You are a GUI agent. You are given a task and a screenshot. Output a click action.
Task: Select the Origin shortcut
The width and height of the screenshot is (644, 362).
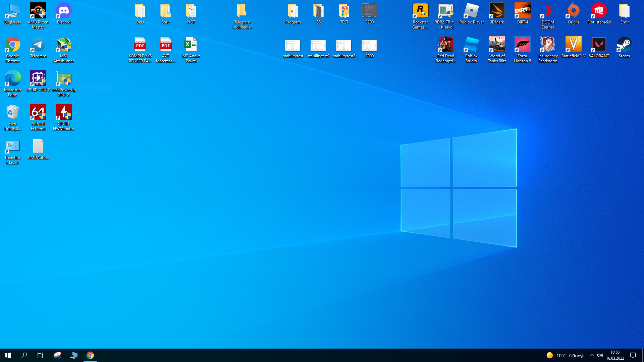pos(574,14)
